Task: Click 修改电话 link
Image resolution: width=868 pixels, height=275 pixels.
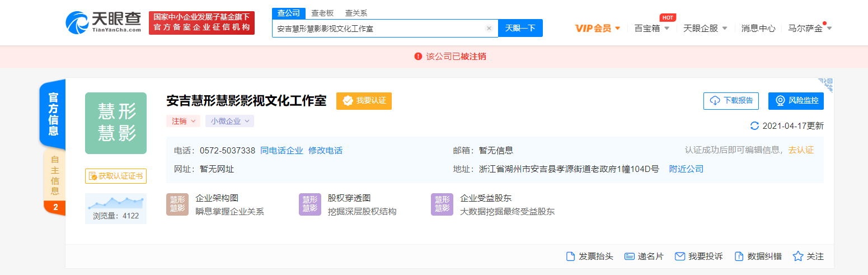Action: pyautogui.click(x=325, y=151)
